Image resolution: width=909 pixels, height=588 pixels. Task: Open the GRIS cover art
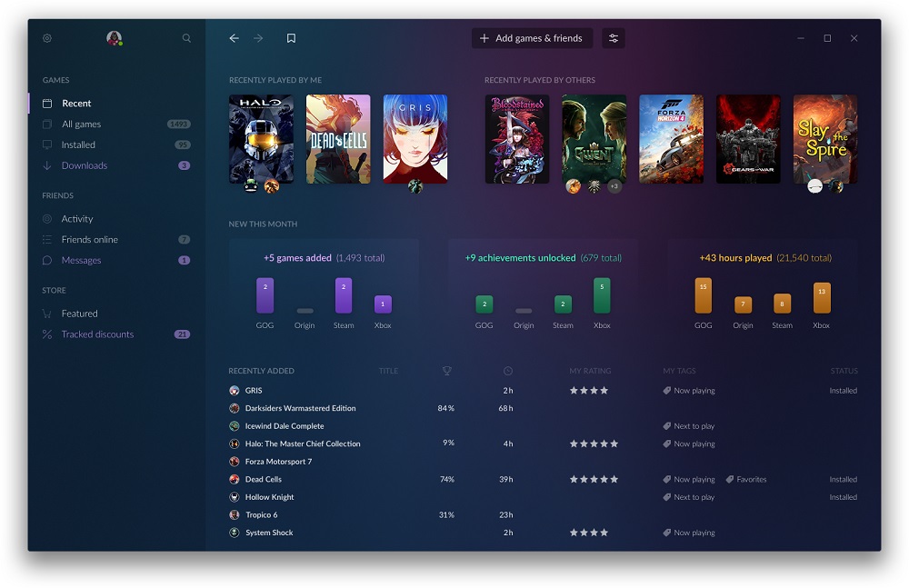[415, 139]
